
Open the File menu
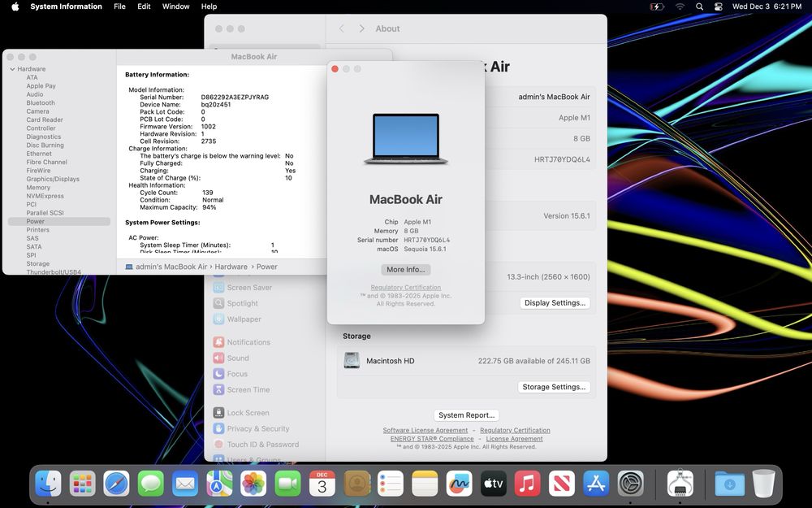tap(119, 7)
